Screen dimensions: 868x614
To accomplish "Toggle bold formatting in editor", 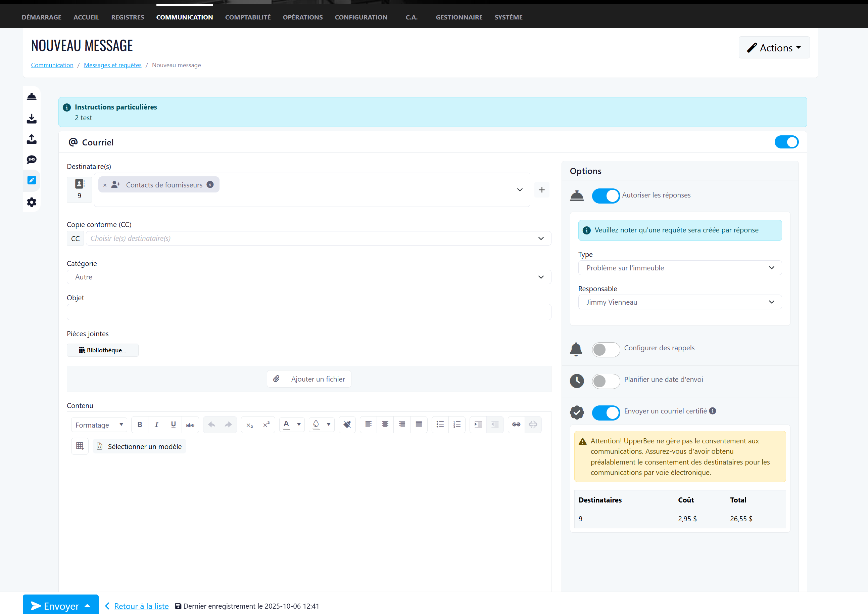I will pyautogui.click(x=140, y=425).
